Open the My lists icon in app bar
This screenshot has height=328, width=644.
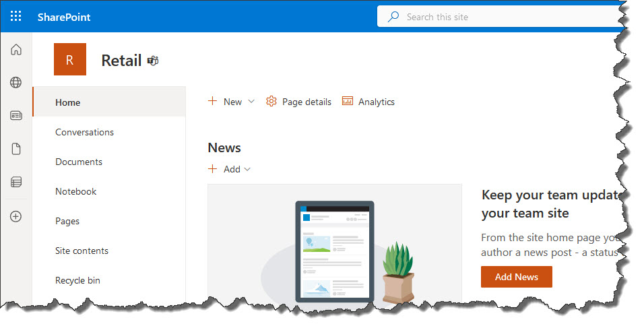tap(16, 181)
